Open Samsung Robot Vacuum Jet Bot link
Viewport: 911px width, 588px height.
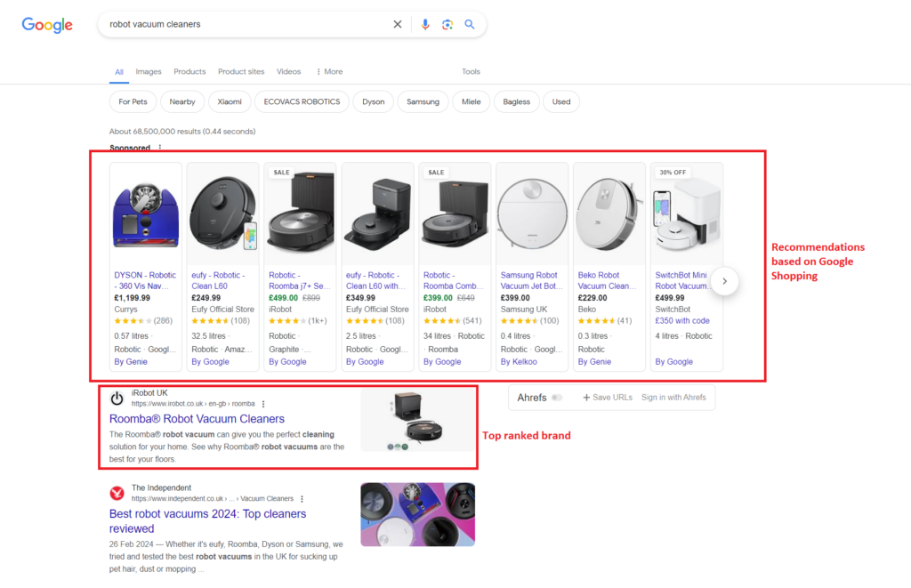pos(532,280)
